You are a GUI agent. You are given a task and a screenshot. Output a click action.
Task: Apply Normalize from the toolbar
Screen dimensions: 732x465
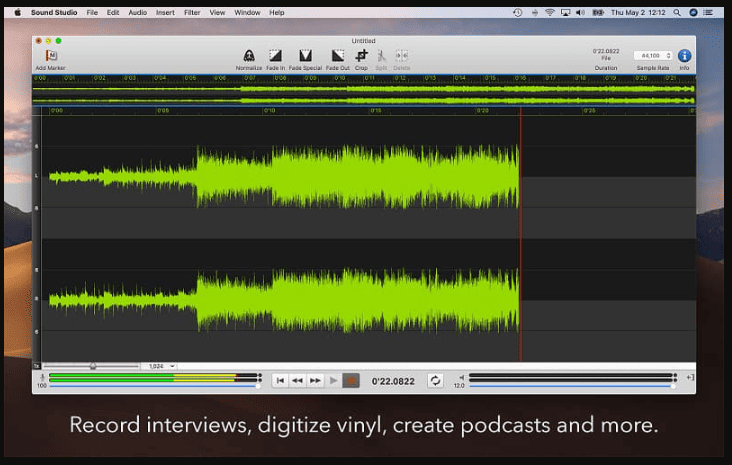pos(249,56)
